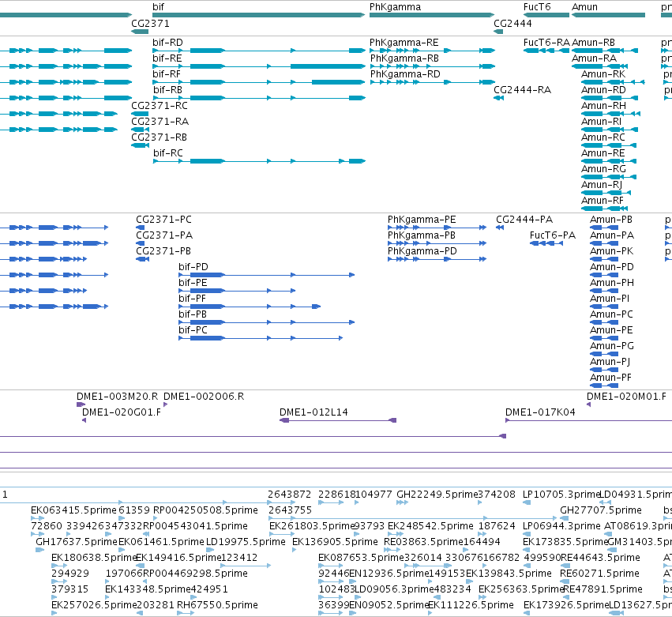Click EST EK257026.5prime

[94, 604]
